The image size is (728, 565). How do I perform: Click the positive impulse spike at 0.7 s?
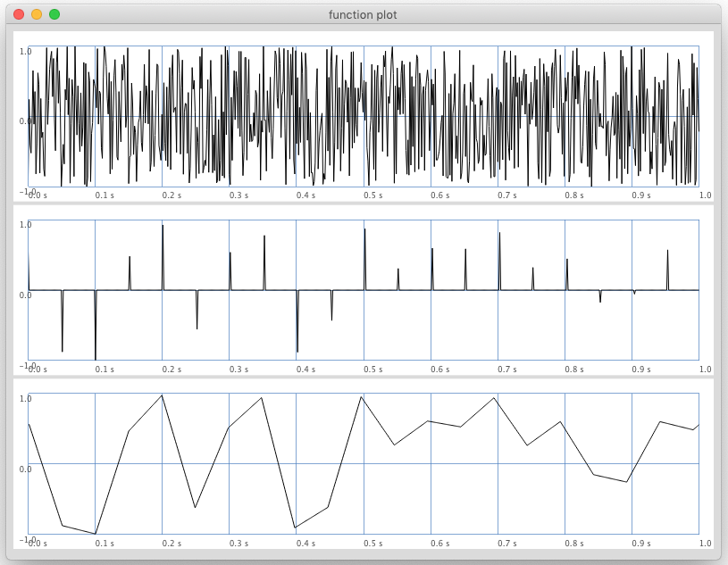point(499,262)
